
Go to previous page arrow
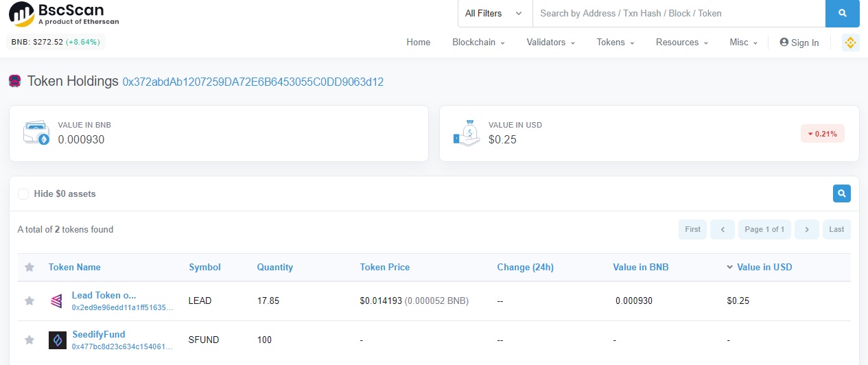pyautogui.click(x=723, y=229)
